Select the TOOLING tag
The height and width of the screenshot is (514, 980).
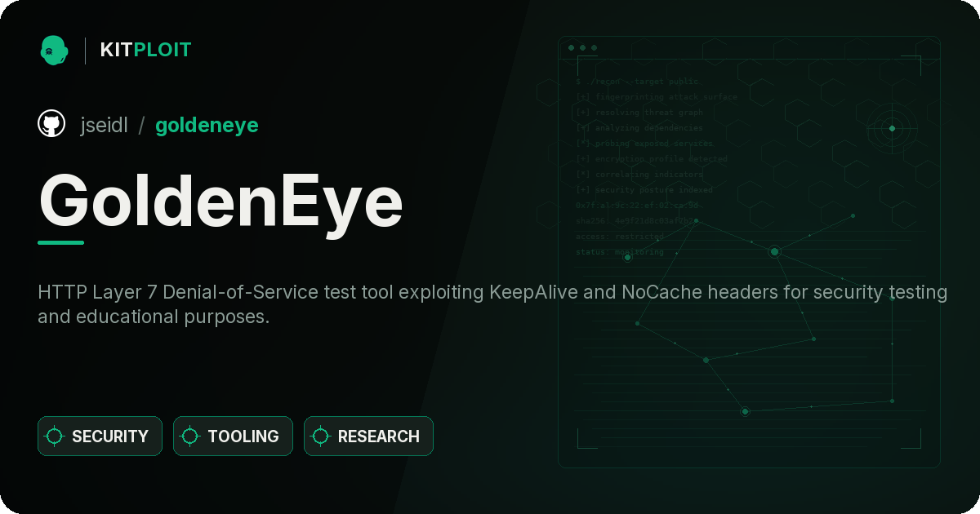coord(233,436)
